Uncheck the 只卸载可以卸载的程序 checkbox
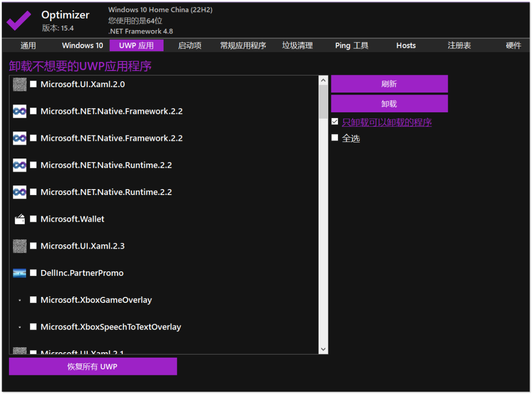Image resolution: width=532 pixels, height=394 pixels. point(335,122)
